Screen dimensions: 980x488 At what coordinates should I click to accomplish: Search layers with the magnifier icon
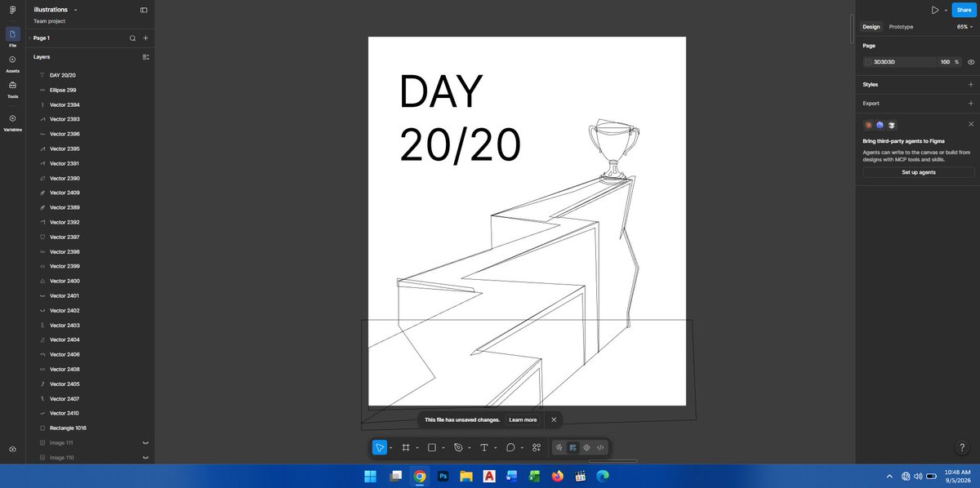(x=132, y=38)
